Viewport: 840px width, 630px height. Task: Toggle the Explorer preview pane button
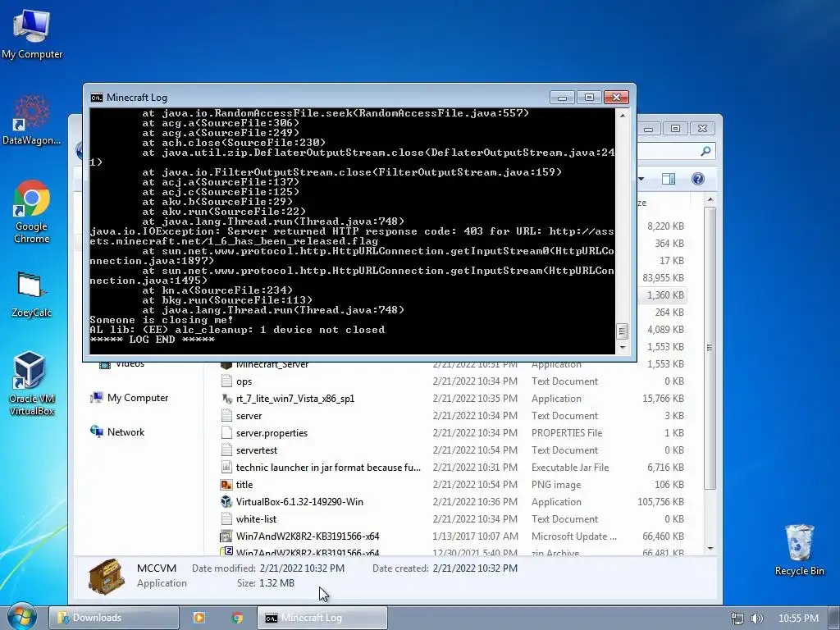669,179
